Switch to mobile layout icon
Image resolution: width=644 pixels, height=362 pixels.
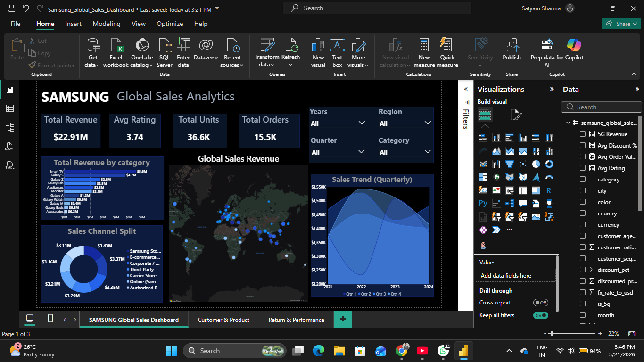pos(50,319)
